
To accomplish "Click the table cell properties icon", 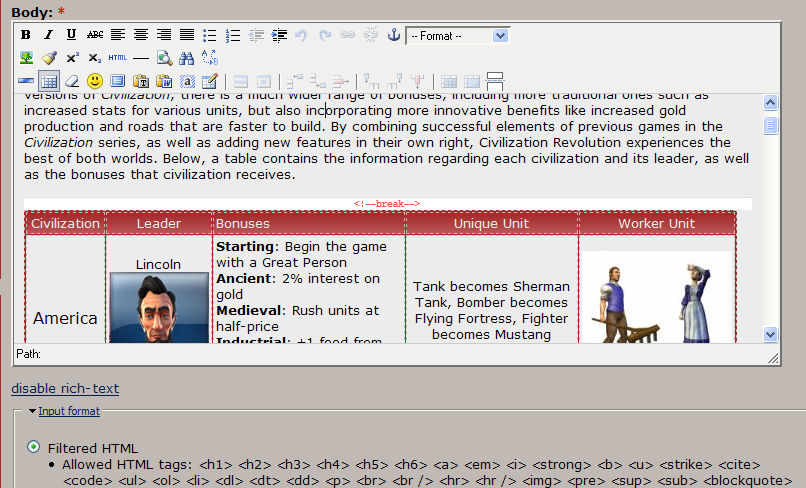I will coord(264,81).
